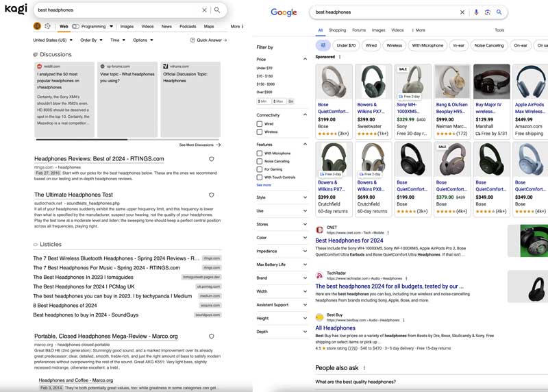
Task: Toggle the Programming lens switch
Action: pos(75,26)
